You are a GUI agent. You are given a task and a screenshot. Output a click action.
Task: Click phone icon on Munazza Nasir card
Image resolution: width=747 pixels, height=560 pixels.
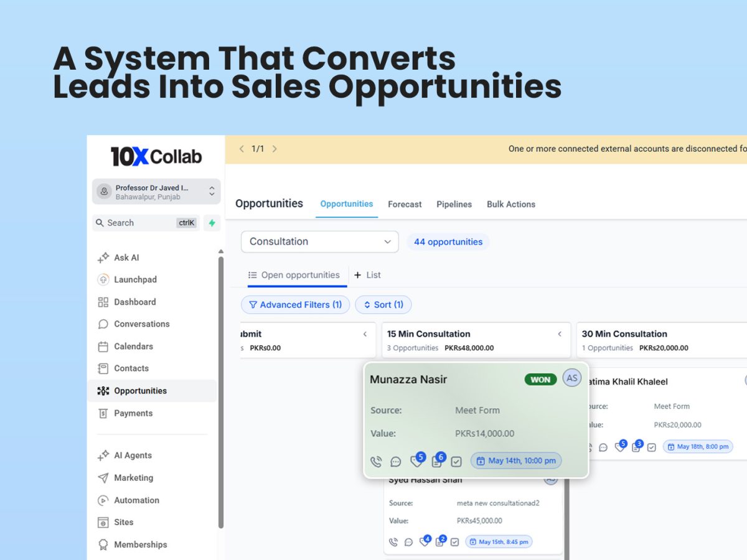tap(376, 461)
